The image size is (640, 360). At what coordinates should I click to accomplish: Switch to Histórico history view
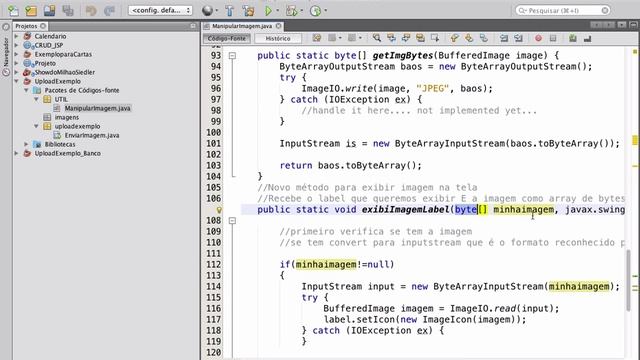point(278,38)
